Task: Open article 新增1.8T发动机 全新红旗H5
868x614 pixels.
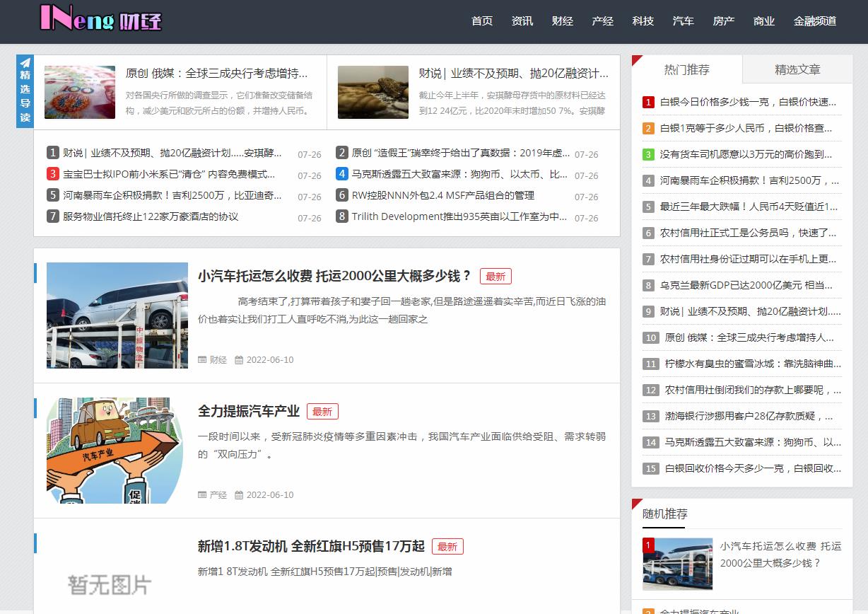Action: 311,546
